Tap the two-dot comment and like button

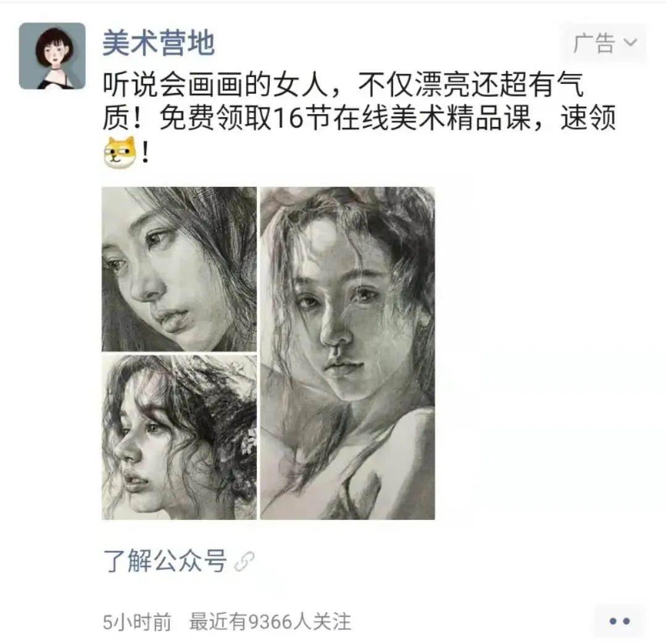tap(619, 621)
